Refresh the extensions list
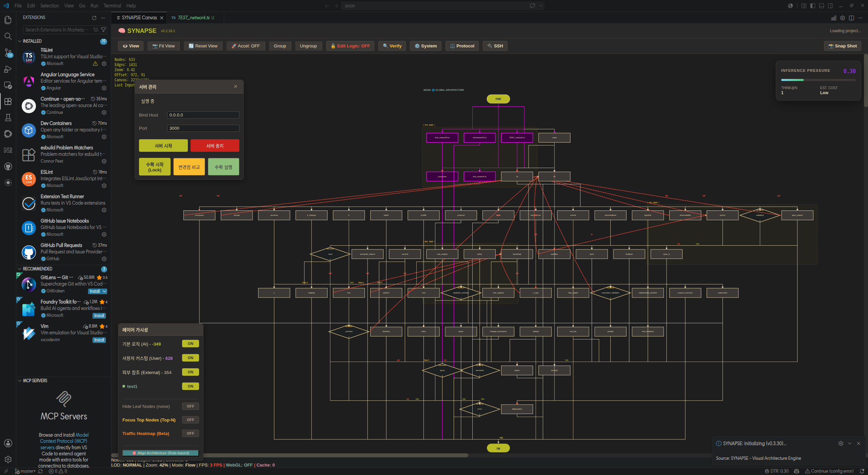 point(94,18)
